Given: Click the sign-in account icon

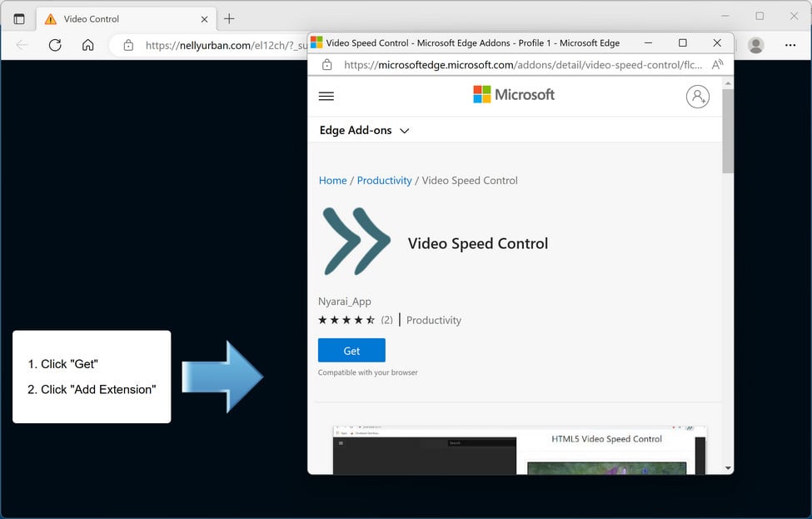Looking at the screenshot, I should (698, 97).
